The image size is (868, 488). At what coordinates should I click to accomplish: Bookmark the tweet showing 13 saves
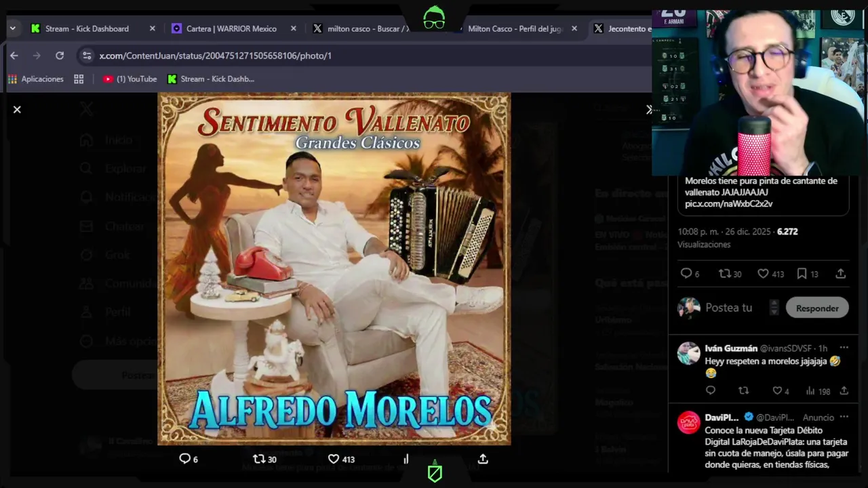coord(802,274)
